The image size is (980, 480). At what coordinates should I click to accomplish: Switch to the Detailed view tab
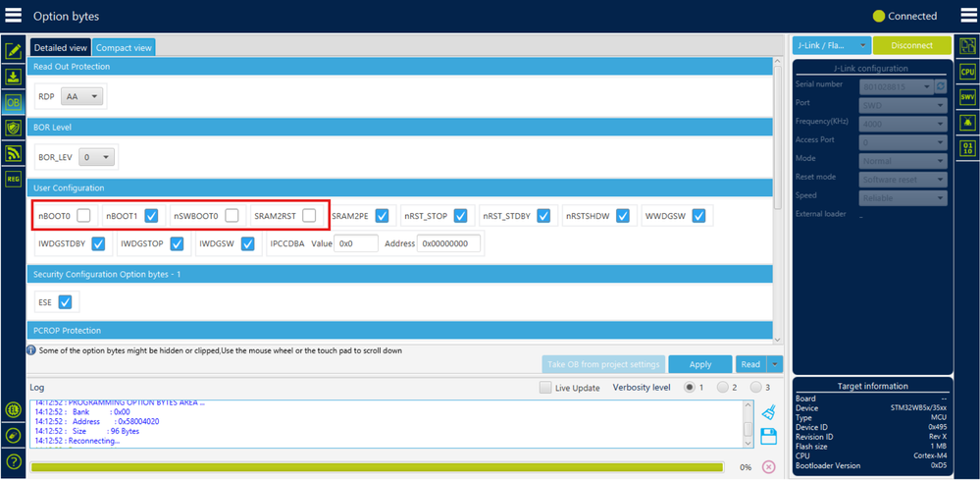[61, 47]
